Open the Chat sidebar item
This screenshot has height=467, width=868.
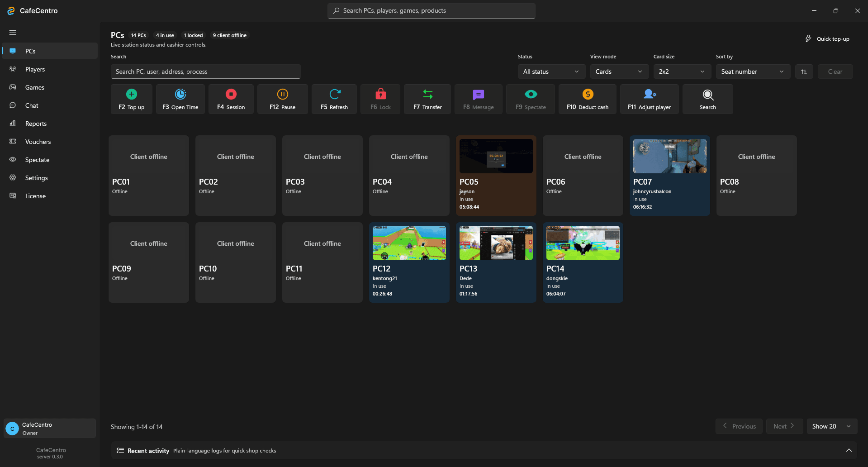(50, 105)
